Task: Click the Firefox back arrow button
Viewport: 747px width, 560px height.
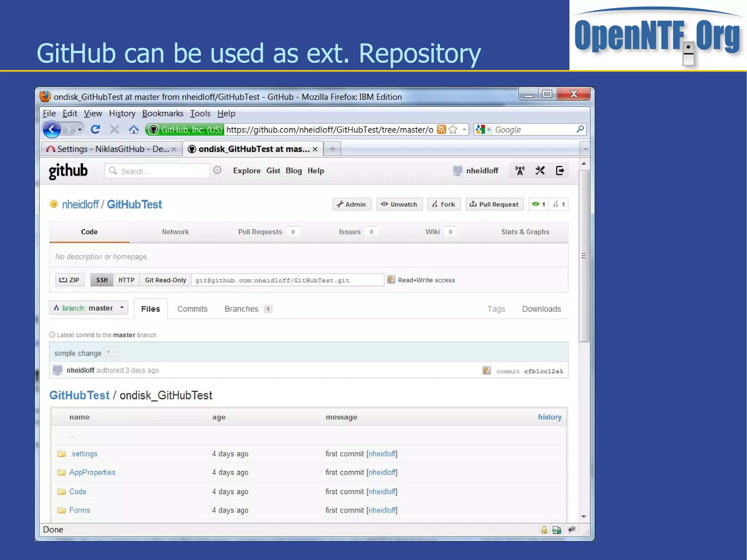Action: (x=52, y=129)
